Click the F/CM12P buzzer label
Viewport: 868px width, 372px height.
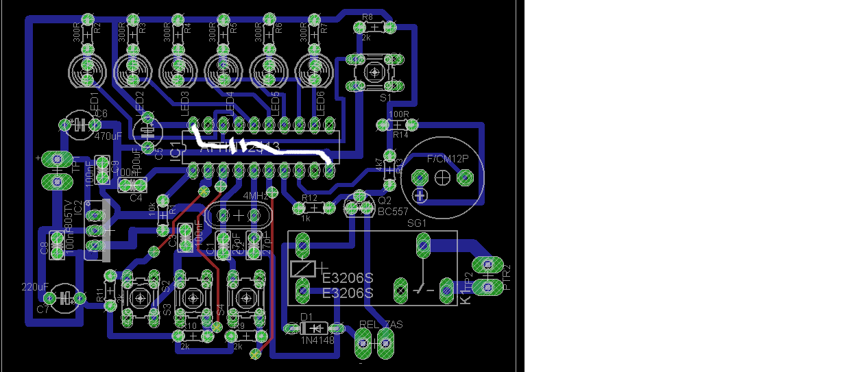pos(447,159)
